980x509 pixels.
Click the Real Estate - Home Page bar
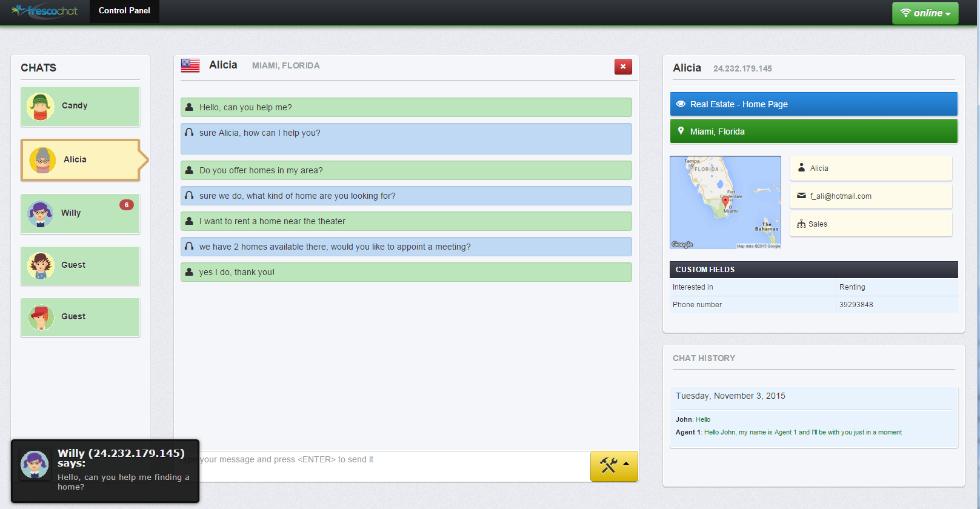pos(813,104)
